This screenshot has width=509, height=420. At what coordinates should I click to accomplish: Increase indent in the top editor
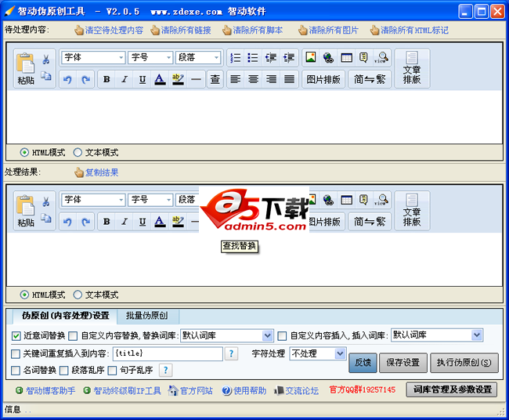pos(289,58)
